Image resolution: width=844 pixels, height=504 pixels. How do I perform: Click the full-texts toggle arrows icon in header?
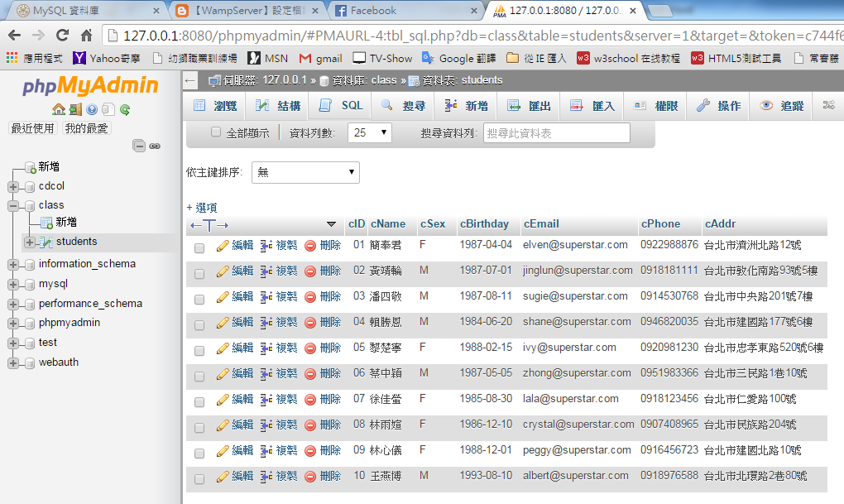(x=209, y=225)
